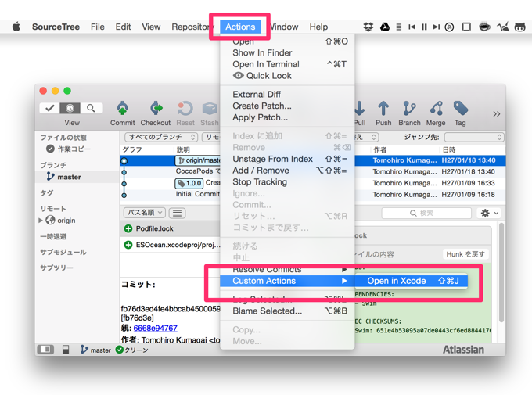The image size is (532, 395).
Task: Open the すべてのブランチ branch filter dropdown
Action: 161,137
